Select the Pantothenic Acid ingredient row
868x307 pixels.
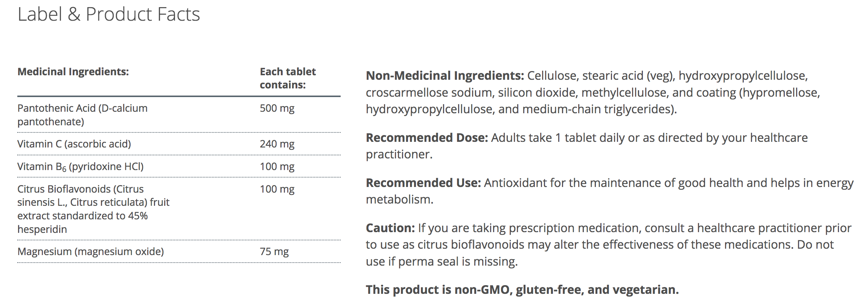click(x=82, y=115)
